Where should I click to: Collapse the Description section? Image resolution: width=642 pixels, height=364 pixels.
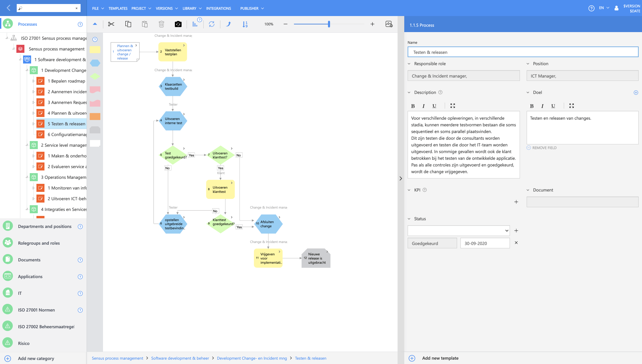(409, 93)
